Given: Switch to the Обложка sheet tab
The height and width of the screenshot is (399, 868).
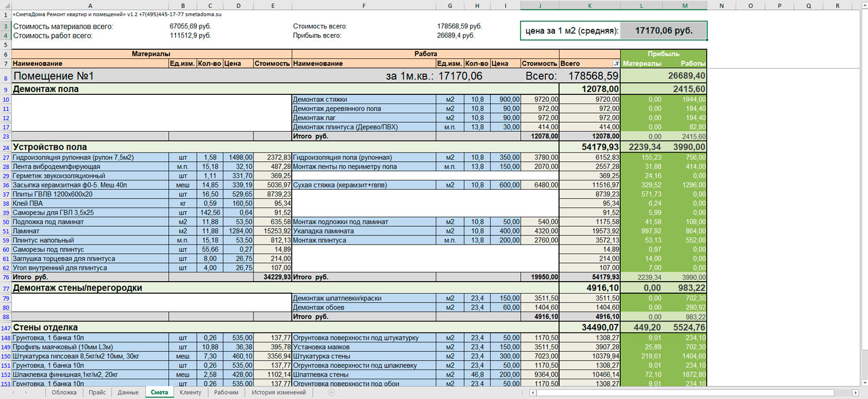Looking at the screenshot, I should click(x=64, y=393).
